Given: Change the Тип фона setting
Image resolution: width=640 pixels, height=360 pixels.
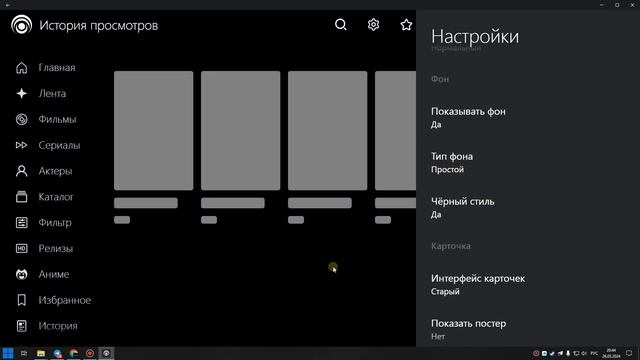Looking at the screenshot, I should pyautogui.click(x=528, y=162).
